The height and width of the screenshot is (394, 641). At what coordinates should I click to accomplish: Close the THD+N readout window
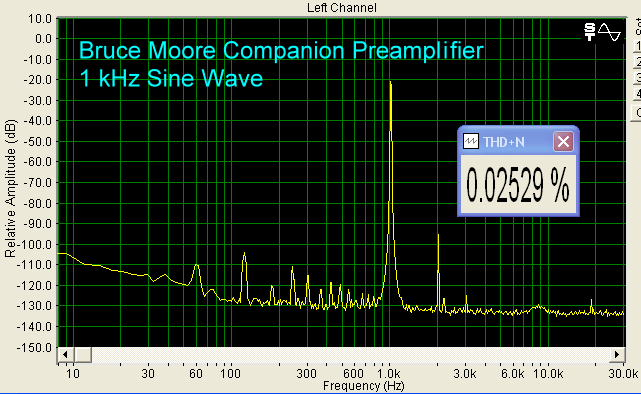tap(563, 142)
